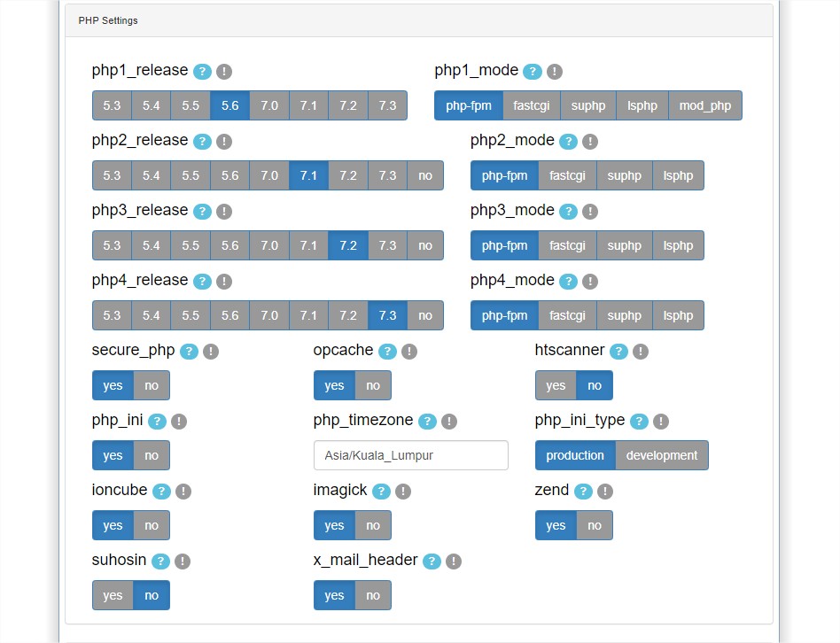Screen dimensions: 840x643
Task: Switch php_ini_type to development
Action: [x=662, y=455]
